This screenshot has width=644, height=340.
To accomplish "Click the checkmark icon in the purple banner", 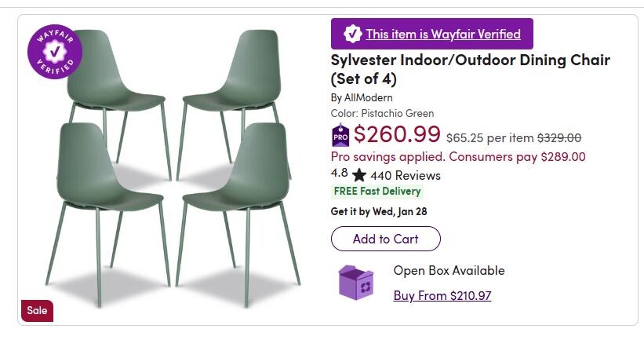I will pyautogui.click(x=352, y=34).
